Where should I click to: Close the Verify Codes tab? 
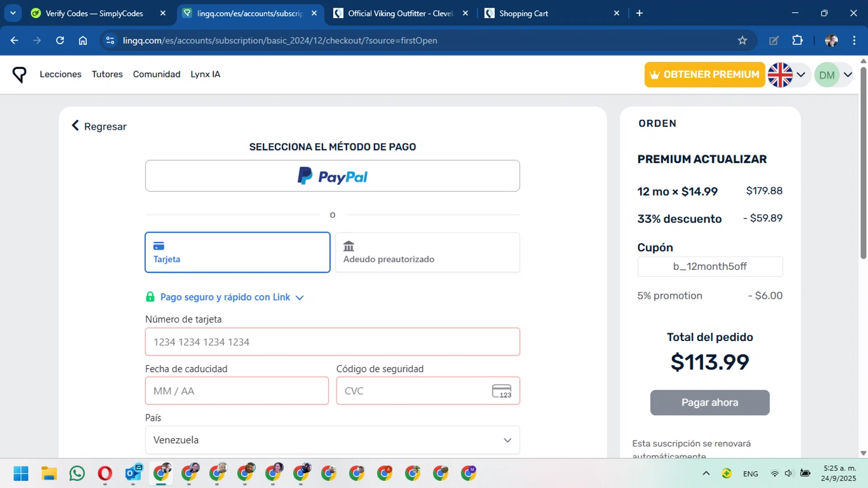pyautogui.click(x=163, y=13)
